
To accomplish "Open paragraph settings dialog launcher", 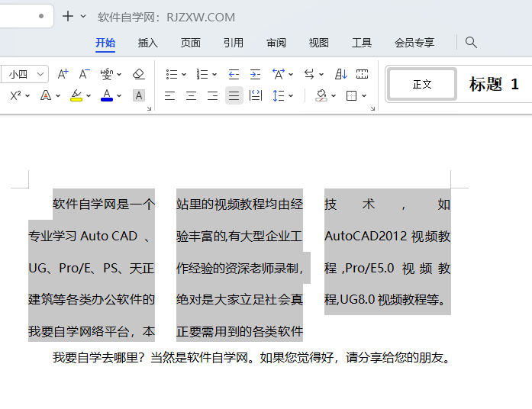I will click(x=373, y=108).
